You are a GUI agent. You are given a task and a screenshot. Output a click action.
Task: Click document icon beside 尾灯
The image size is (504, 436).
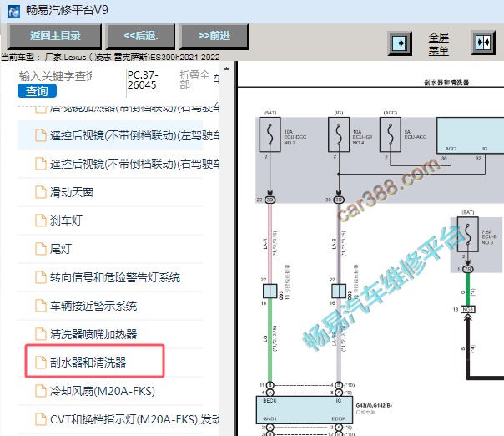[41, 249]
